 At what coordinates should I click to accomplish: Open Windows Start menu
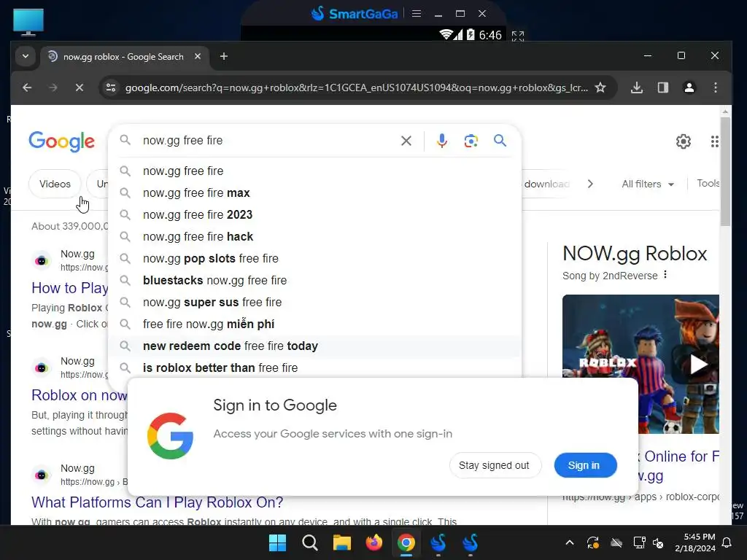[277, 542]
